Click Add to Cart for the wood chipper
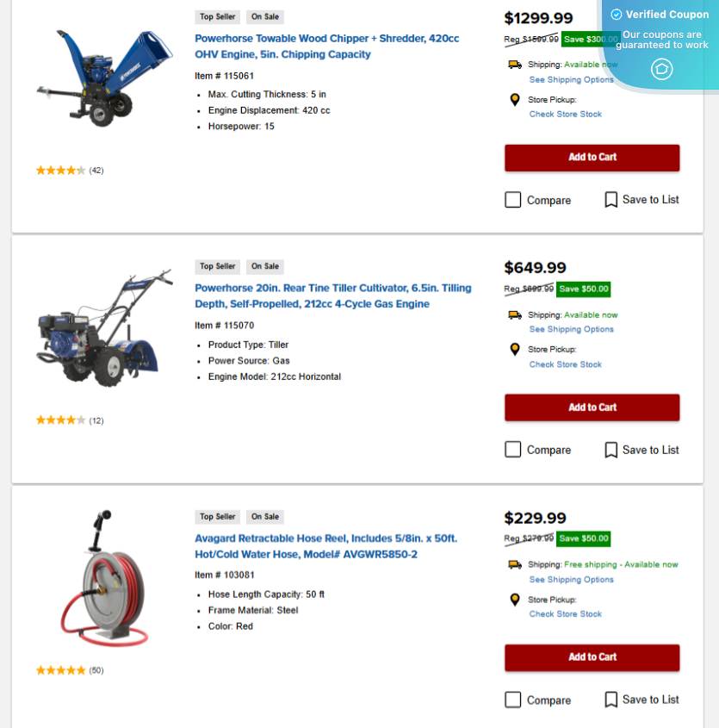719x728 pixels. (592, 158)
